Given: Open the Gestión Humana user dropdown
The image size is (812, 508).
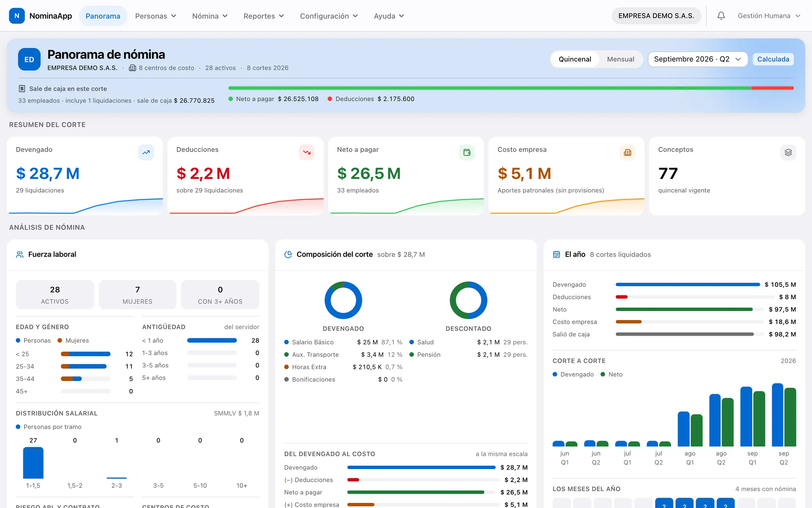Looking at the screenshot, I should pyautogui.click(x=769, y=16).
